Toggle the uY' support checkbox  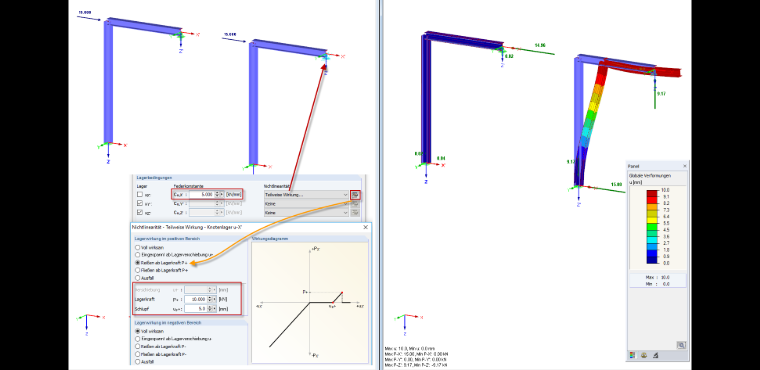click(140, 204)
